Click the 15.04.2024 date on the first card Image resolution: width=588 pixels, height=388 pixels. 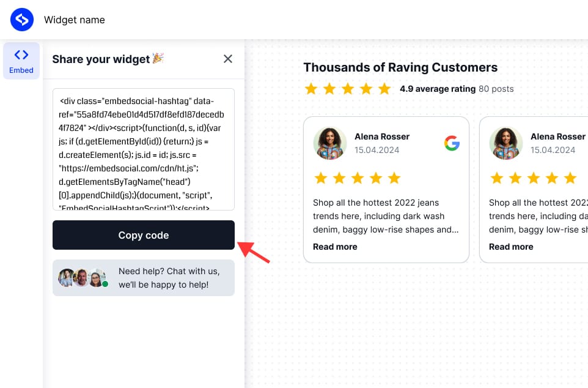377,150
